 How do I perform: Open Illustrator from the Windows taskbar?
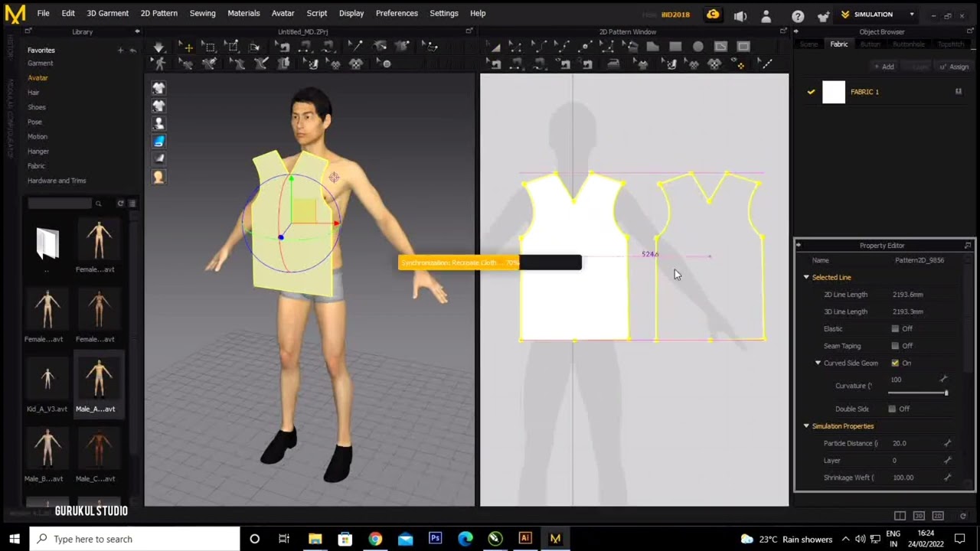pos(525,539)
